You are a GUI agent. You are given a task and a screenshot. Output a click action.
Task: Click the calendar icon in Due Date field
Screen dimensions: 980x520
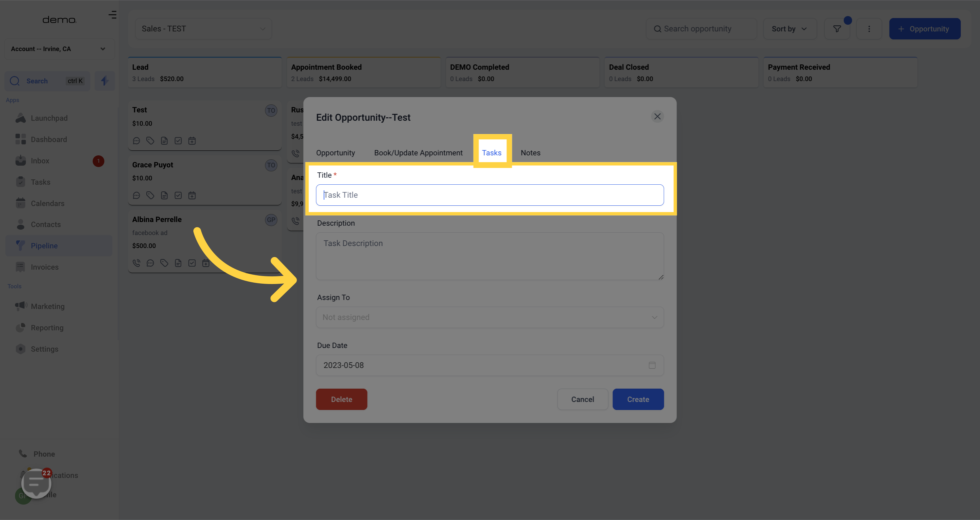coord(652,365)
